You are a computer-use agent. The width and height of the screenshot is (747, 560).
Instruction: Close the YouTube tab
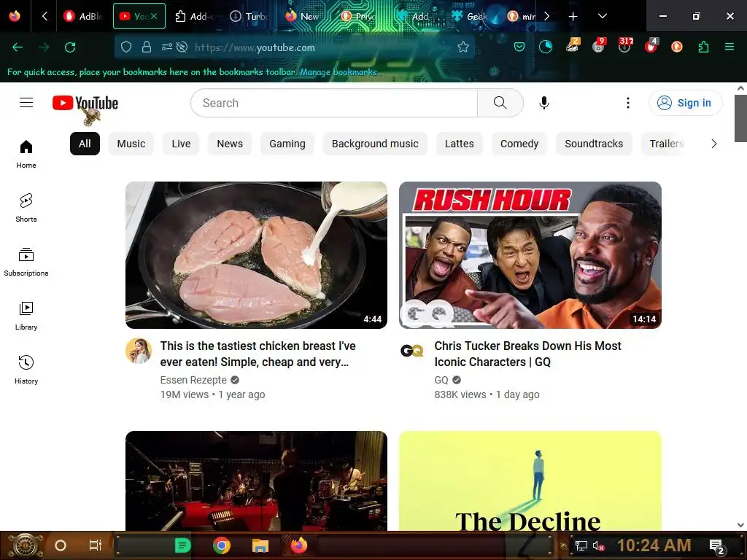154,16
